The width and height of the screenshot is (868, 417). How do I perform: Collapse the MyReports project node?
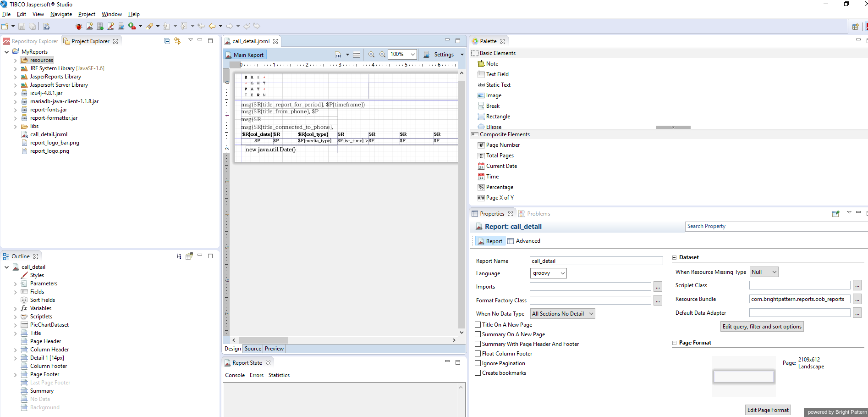coord(7,52)
